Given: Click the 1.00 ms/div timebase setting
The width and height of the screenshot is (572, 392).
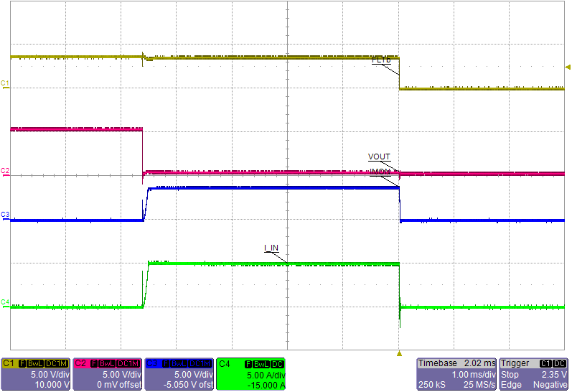Looking at the screenshot, I should click(474, 375).
